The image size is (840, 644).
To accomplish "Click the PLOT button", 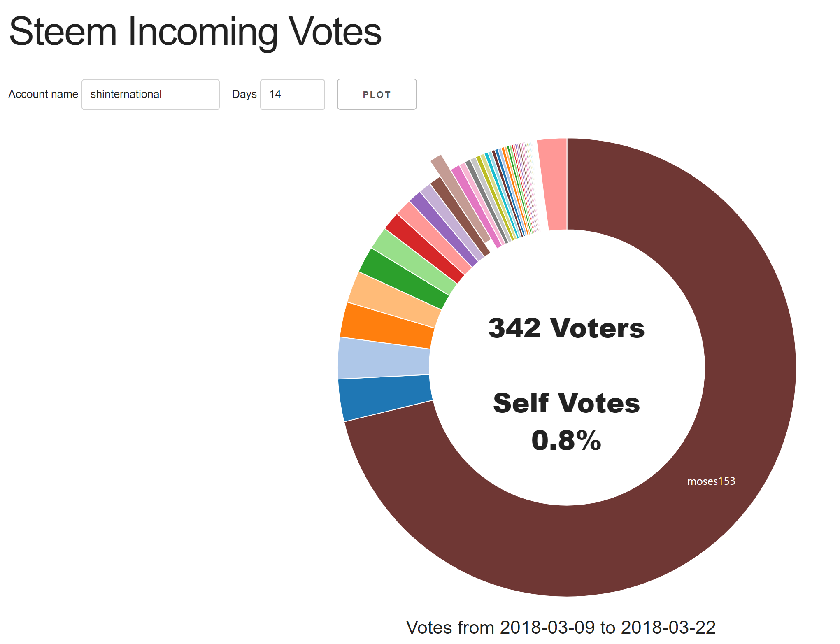I will pyautogui.click(x=377, y=94).
